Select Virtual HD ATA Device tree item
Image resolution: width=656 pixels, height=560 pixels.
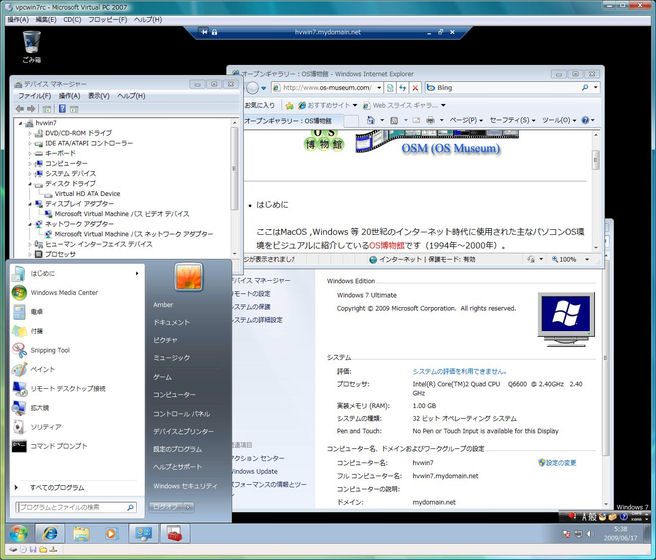[x=87, y=194]
